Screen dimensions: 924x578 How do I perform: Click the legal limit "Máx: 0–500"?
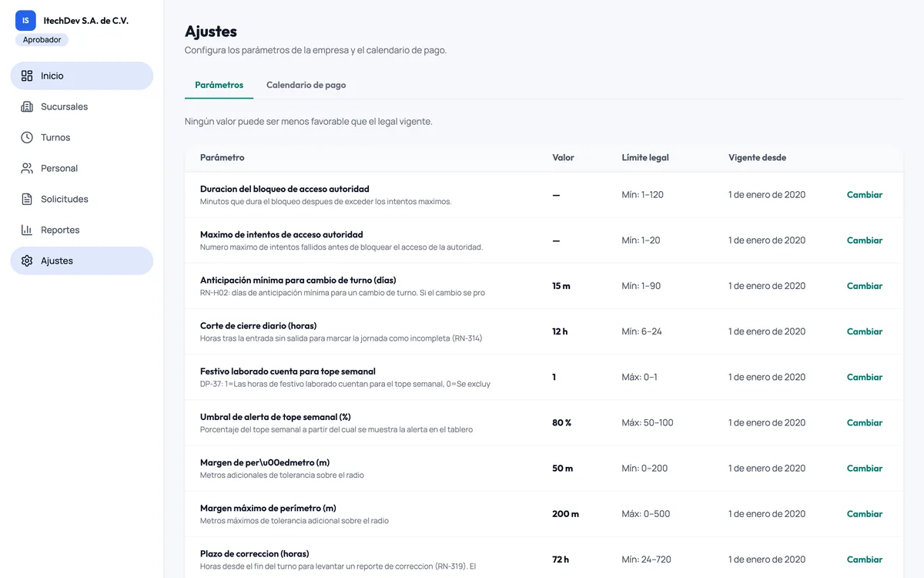coord(646,514)
